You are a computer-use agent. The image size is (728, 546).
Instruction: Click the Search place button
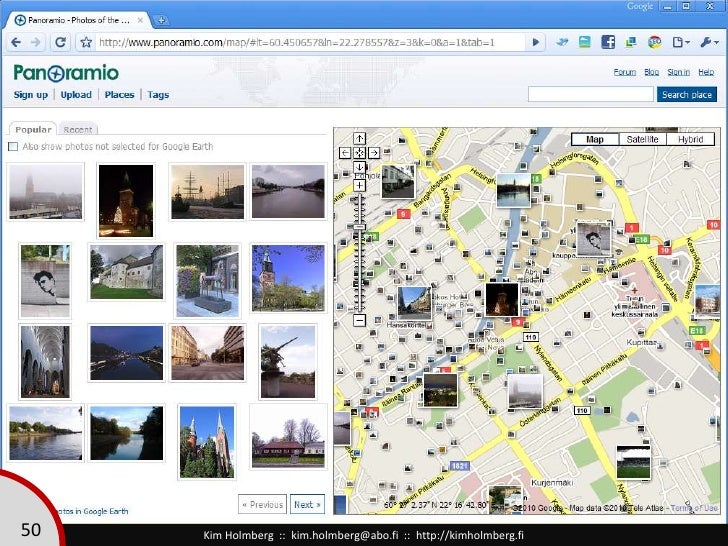coord(686,95)
